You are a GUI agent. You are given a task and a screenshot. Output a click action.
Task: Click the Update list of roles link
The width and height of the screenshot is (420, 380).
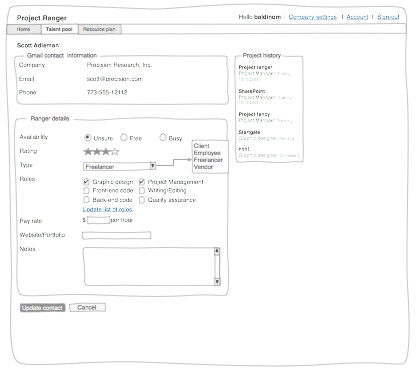point(107,209)
